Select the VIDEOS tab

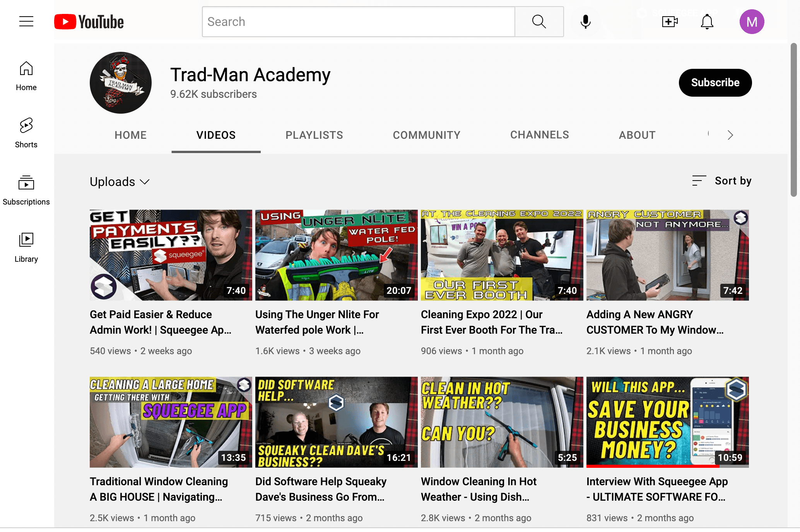point(216,135)
